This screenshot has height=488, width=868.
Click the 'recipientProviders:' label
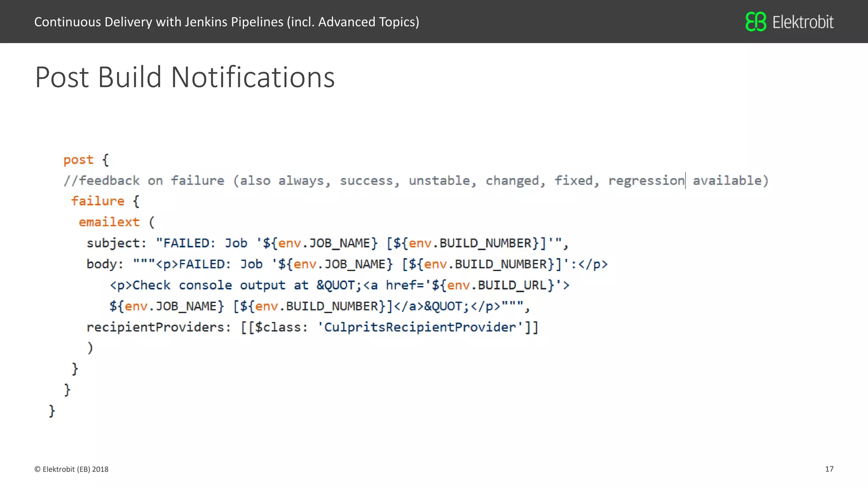coord(159,327)
